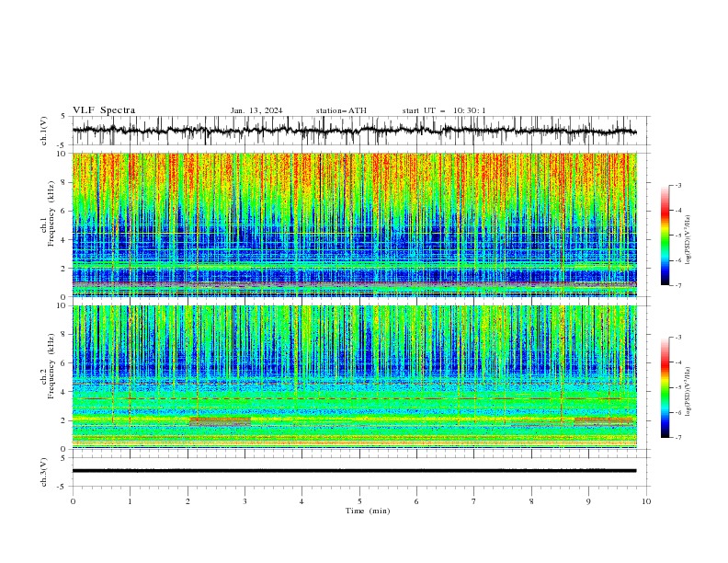This screenshot has width=728, height=563.
Task: Click the "VLF Spectra" title text
Action: 104,110
